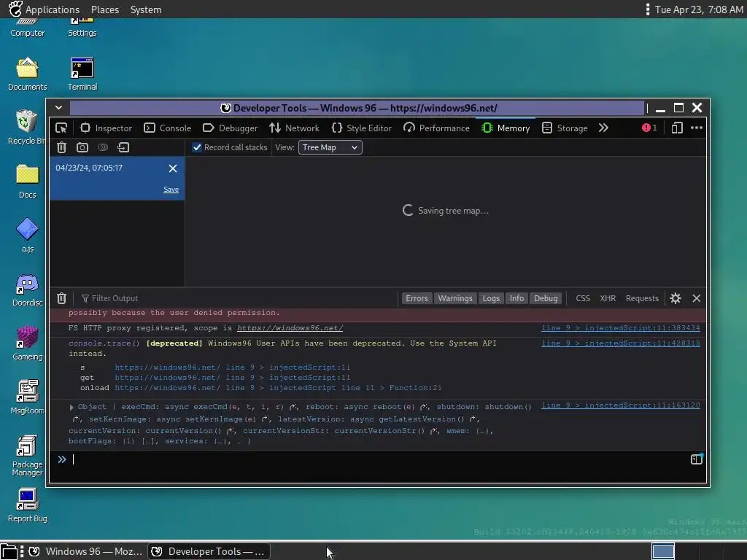747x560 pixels.
Task: Click the error count indicator
Action: (649, 128)
